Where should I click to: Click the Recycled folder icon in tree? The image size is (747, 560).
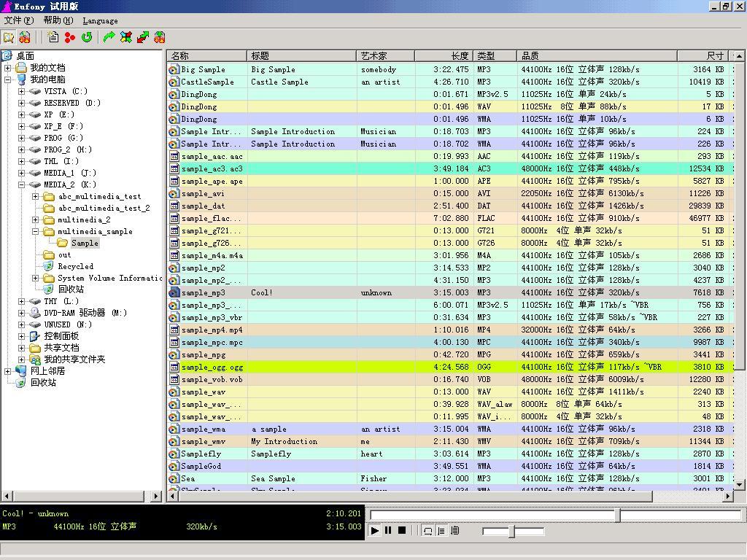49,266
